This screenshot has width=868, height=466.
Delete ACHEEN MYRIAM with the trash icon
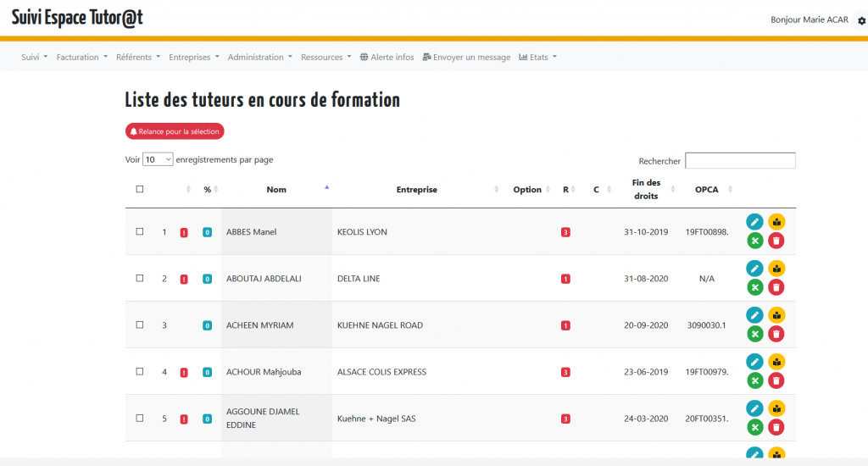pos(776,334)
